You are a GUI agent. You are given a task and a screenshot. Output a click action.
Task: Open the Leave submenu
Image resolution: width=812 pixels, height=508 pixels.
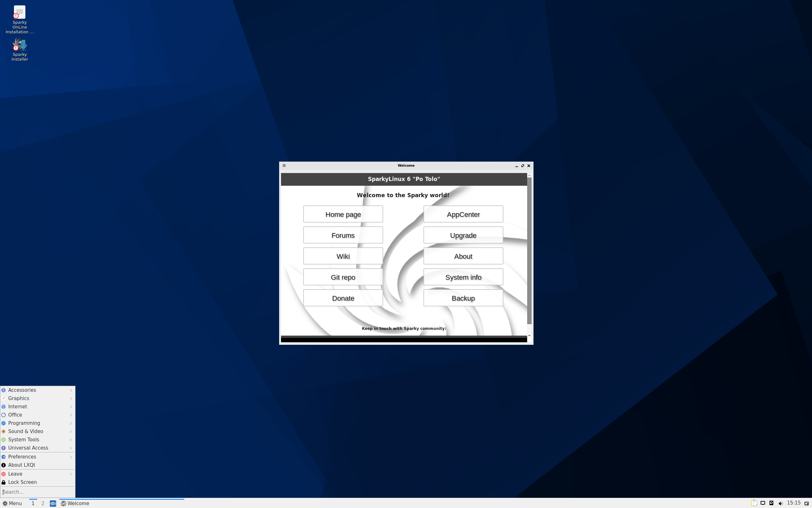[37, 474]
